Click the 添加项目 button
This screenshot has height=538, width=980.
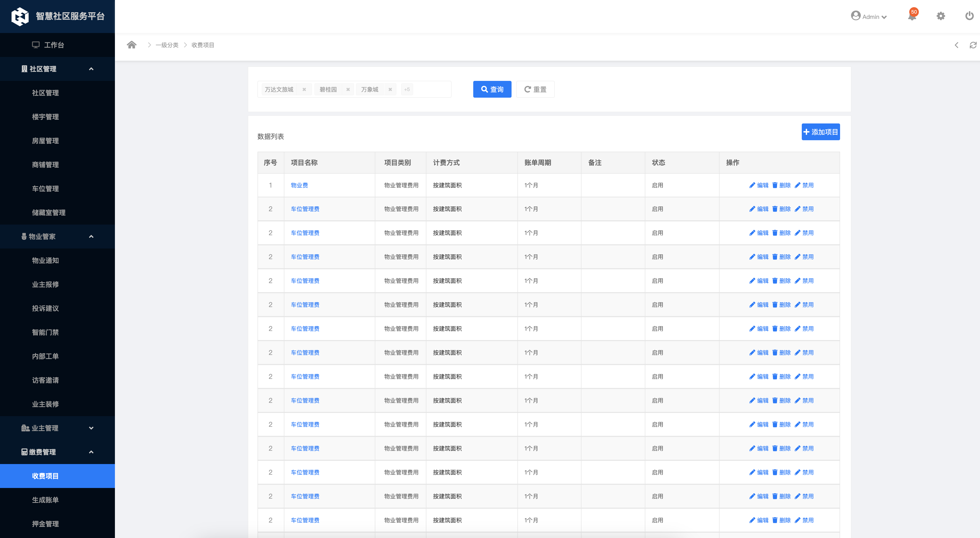click(x=821, y=132)
